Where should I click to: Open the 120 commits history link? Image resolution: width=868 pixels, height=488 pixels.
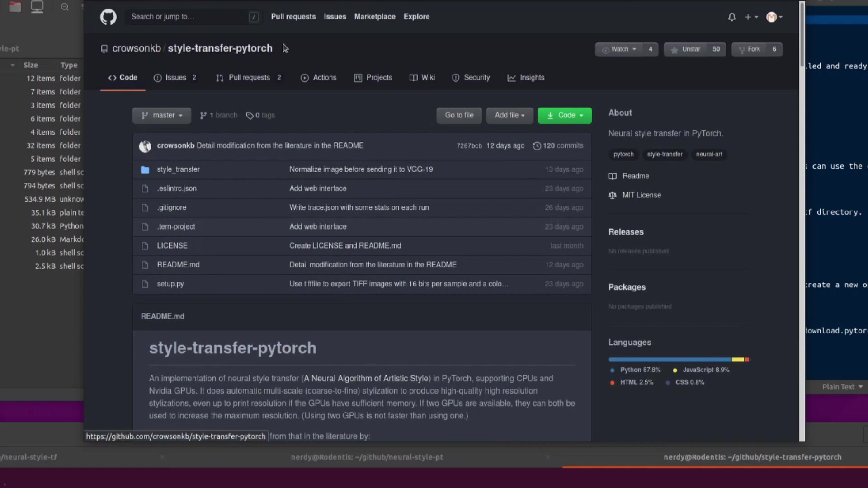click(558, 146)
